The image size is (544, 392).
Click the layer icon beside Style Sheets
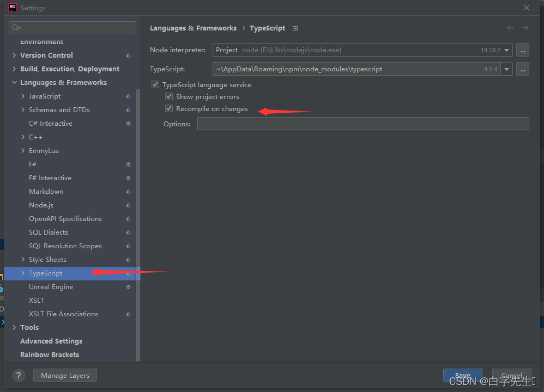click(x=128, y=260)
